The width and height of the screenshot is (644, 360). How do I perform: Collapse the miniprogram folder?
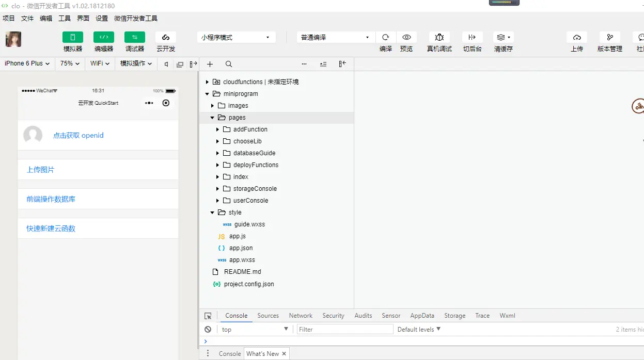tap(207, 94)
